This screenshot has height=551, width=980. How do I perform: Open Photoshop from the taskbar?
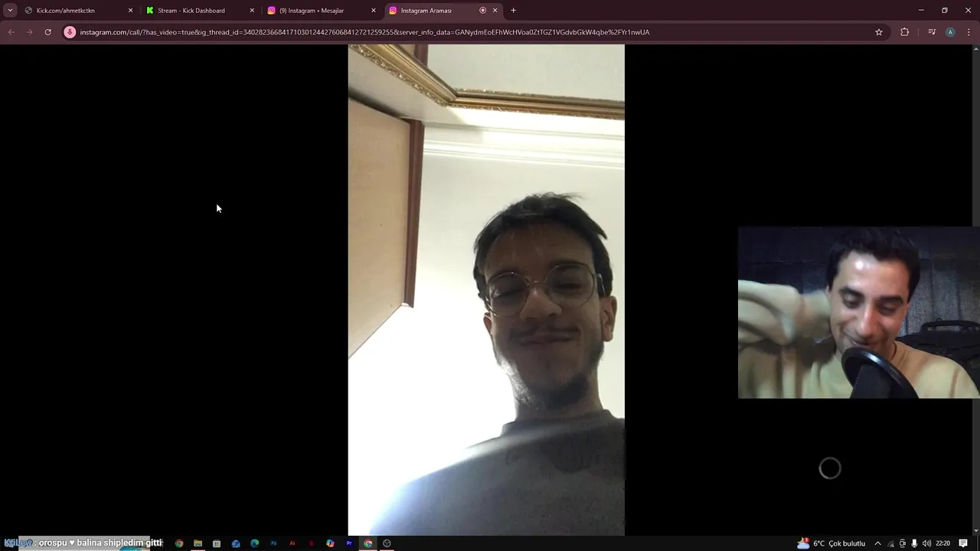point(273,543)
